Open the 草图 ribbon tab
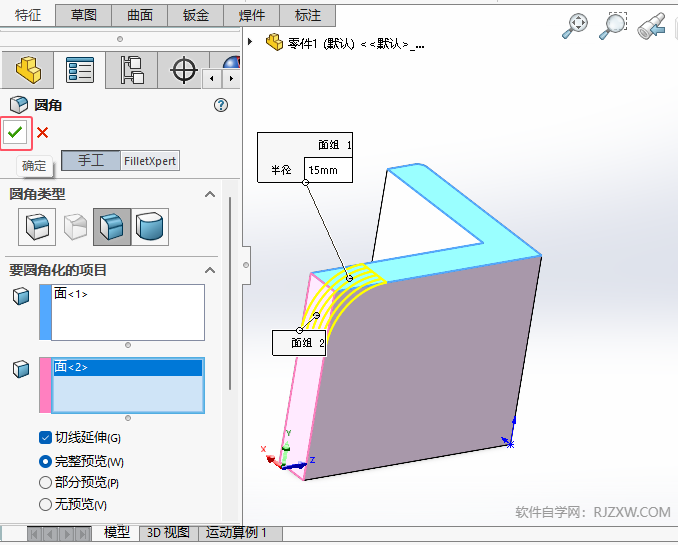 (83, 16)
